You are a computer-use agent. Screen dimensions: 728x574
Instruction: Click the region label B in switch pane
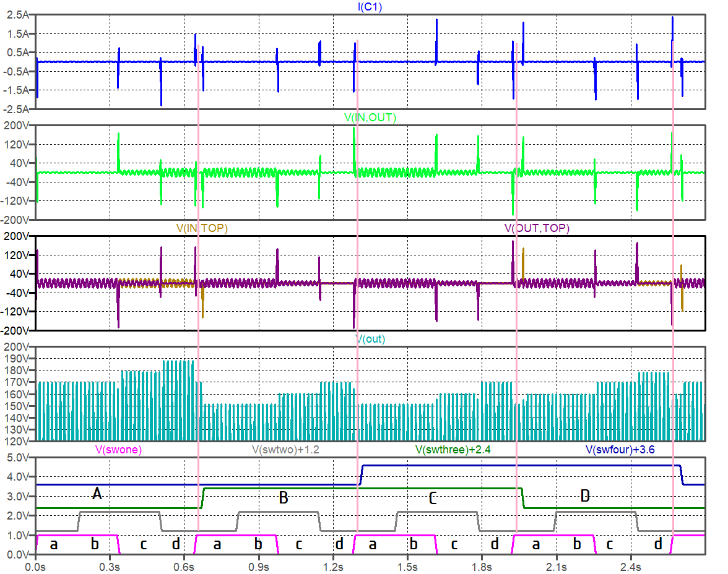[x=284, y=497]
